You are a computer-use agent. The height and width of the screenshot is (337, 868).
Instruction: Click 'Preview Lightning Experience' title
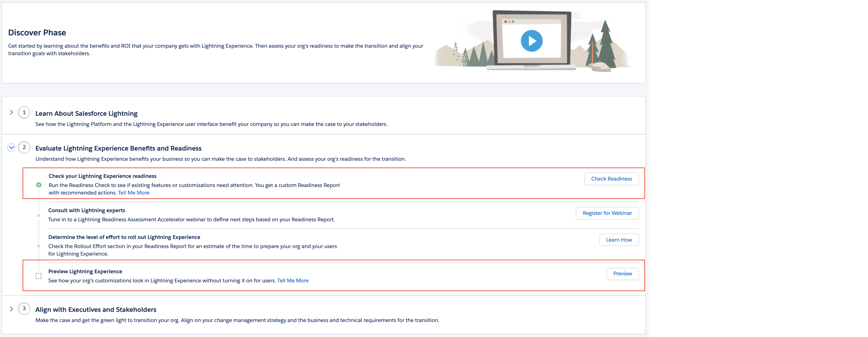[x=85, y=272]
